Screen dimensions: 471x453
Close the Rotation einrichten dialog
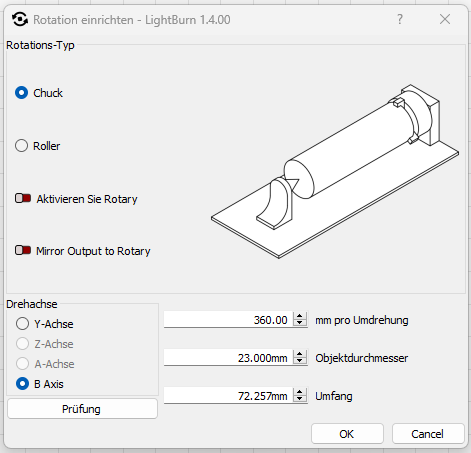445,19
